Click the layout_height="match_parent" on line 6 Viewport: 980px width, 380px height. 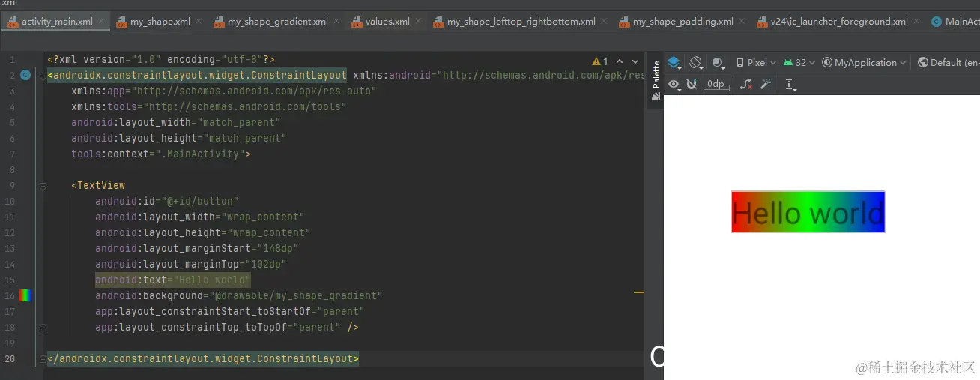[x=179, y=138]
